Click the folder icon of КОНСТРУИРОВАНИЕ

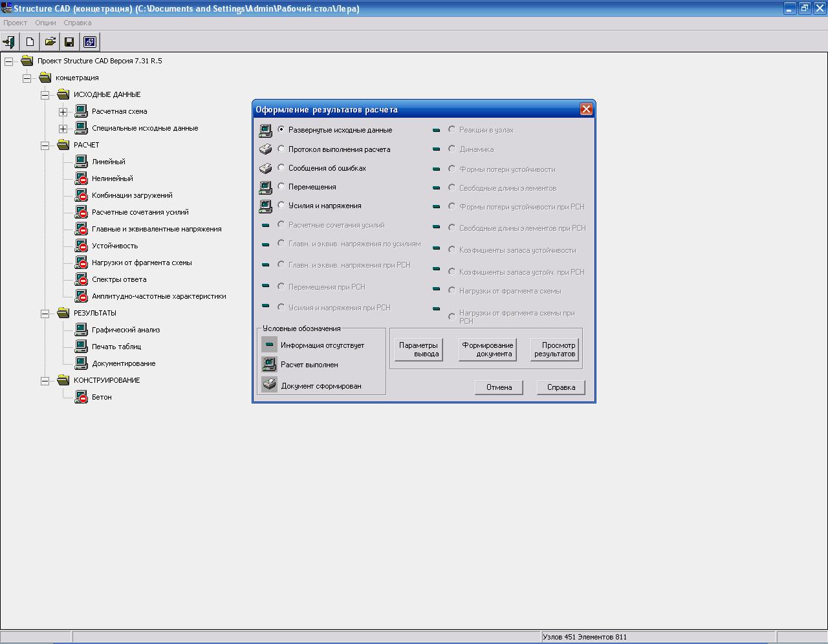point(63,380)
